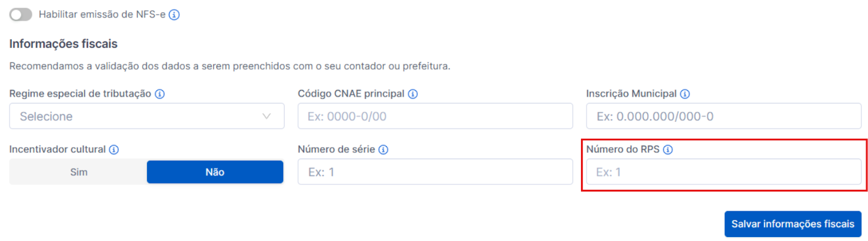868x241 pixels.
Task: Focus the Código CNAE principal input field
Action: pyautogui.click(x=435, y=116)
